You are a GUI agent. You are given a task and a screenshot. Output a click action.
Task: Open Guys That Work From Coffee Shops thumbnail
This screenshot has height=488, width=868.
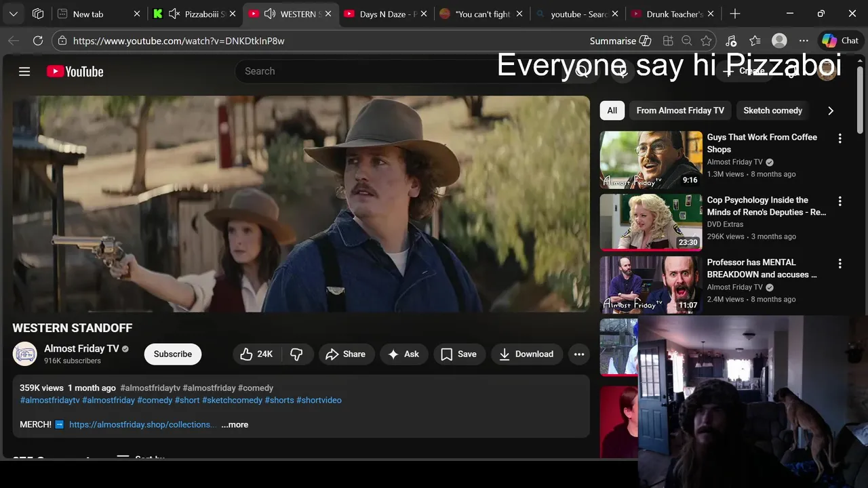651,160
